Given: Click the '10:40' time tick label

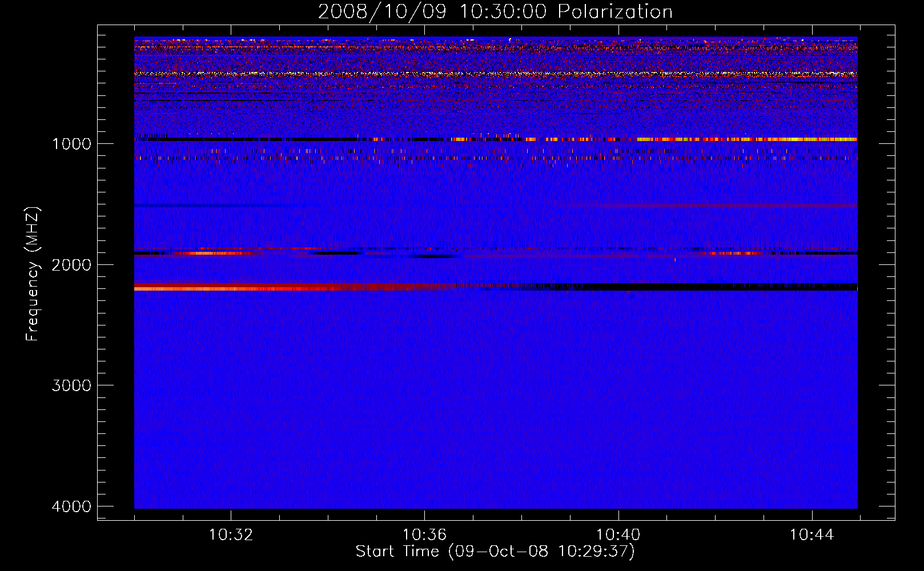Looking at the screenshot, I should 618,535.
